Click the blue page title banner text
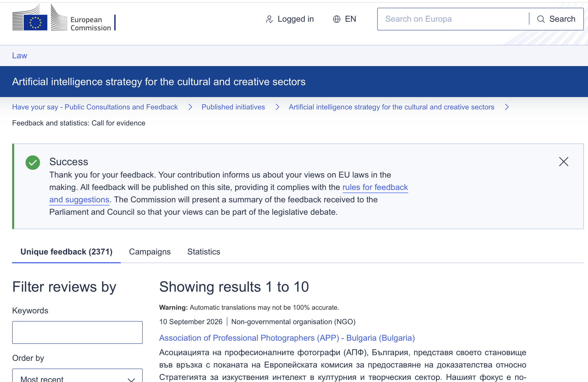 tap(159, 82)
